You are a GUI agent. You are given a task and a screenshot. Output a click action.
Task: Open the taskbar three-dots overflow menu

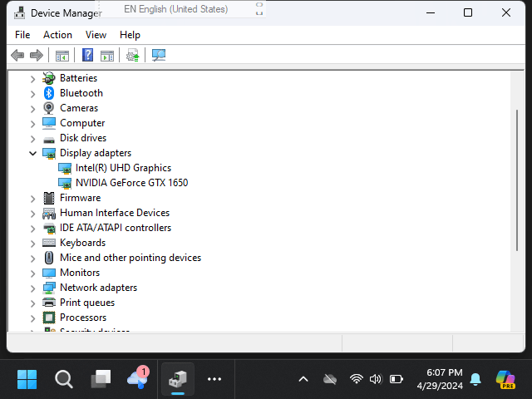click(x=214, y=379)
